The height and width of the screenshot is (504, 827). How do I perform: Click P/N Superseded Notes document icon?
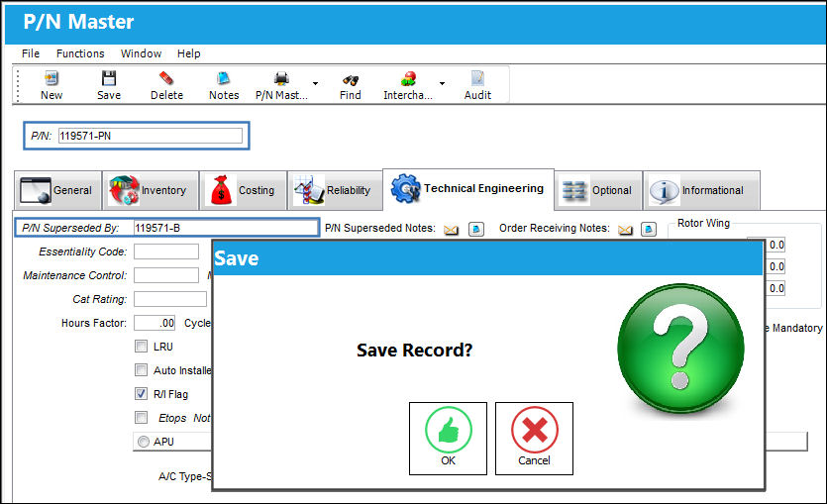point(476,229)
